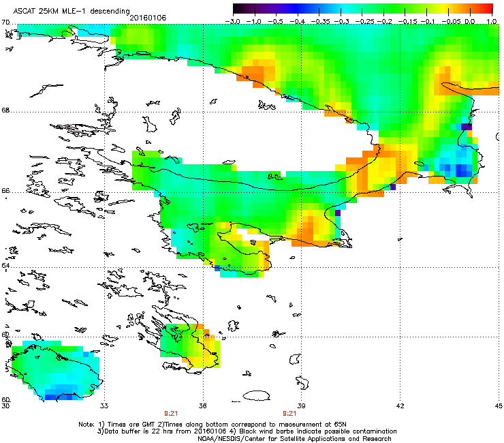Click the -0.4 color scale label
Image resolution: width=504 pixels, height=443 pixels.
coord(298,21)
